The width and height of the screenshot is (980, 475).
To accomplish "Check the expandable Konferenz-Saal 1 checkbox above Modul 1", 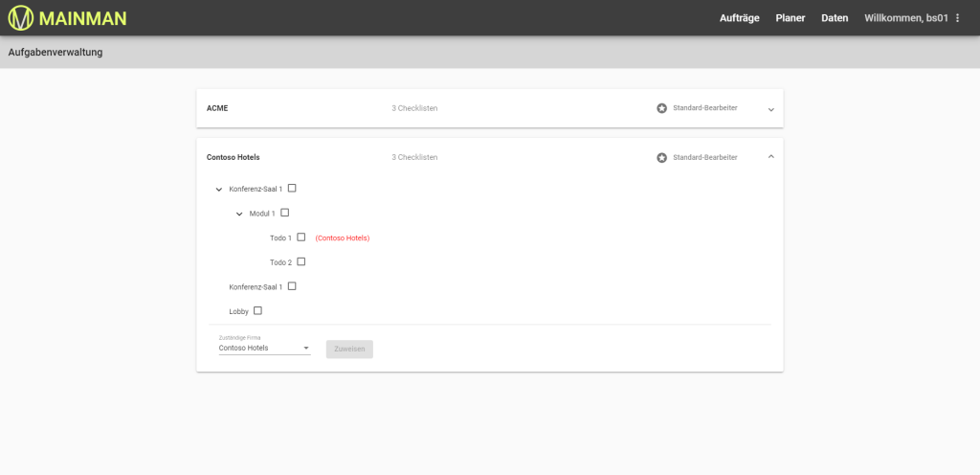I will [292, 188].
